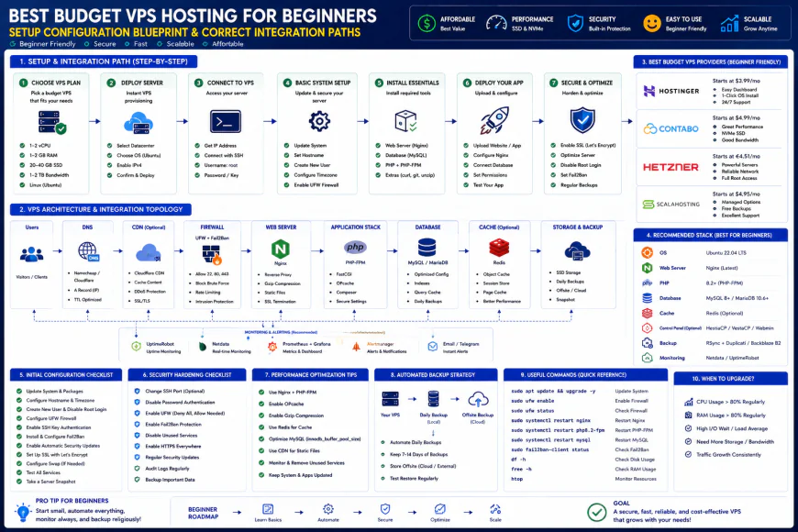Select the '6. Security Hardening Checklist' header
This screenshot has width=798, height=532.
pos(187,374)
